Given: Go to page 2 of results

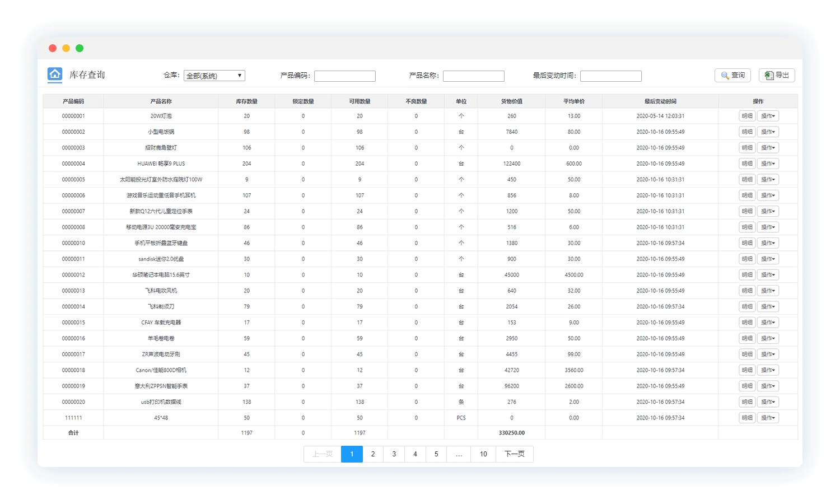Looking at the screenshot, I should coord(373,454).
